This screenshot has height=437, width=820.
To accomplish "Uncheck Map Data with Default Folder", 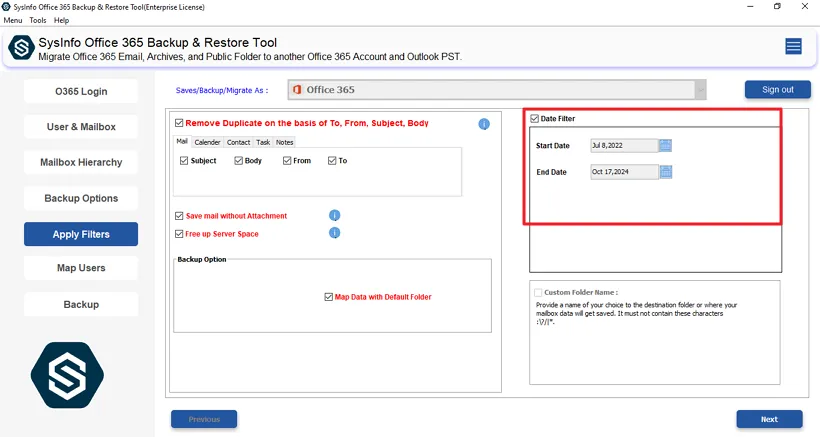I will pos(328,297).
